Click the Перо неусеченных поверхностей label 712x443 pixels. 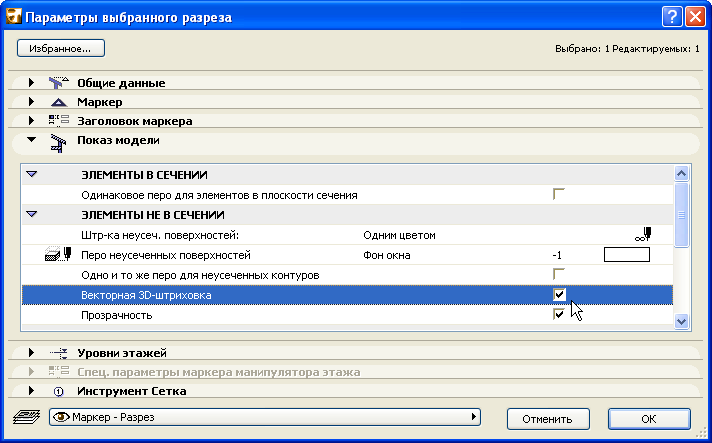166,255
